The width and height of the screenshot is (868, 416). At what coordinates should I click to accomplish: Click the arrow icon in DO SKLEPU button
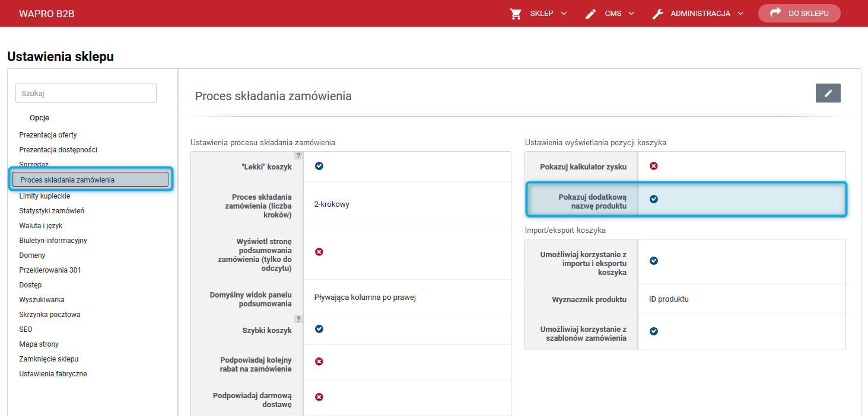775,12
